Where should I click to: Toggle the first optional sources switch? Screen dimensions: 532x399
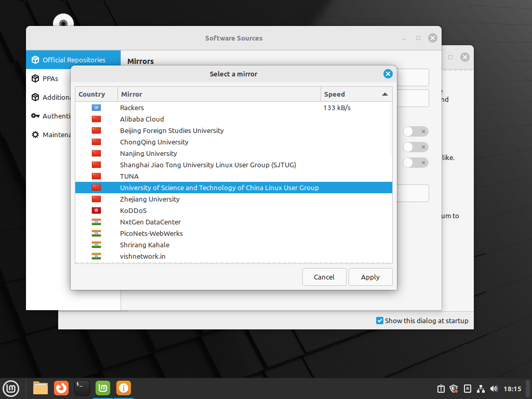(416, 131)
